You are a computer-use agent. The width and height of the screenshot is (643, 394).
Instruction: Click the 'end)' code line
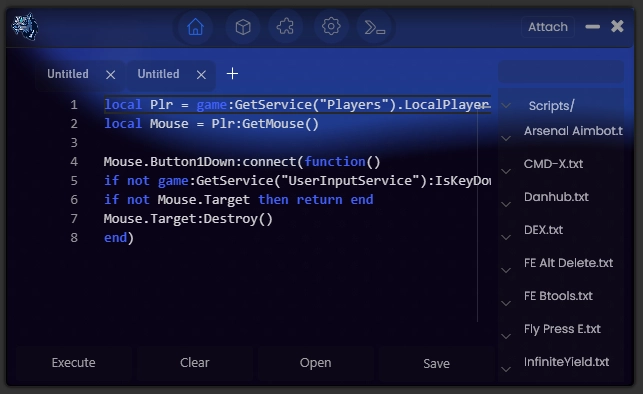[119, 237]
